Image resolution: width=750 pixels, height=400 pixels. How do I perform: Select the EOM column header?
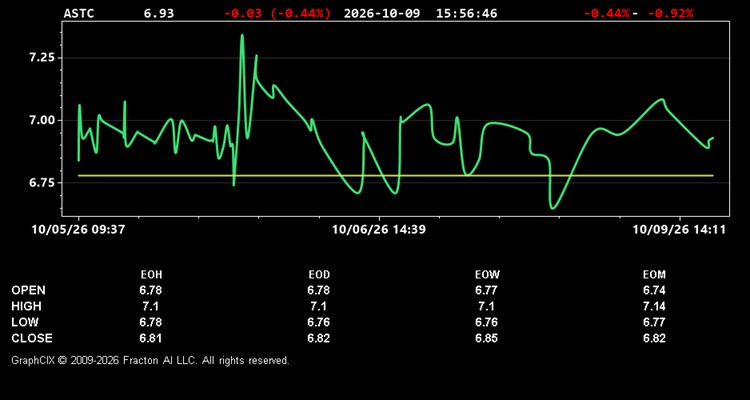(654, 275)
